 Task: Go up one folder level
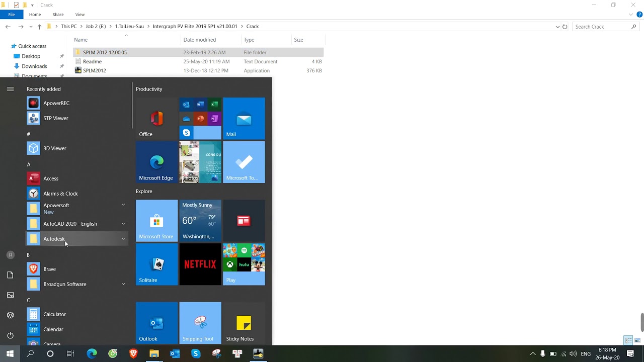[x=39, y=27]
